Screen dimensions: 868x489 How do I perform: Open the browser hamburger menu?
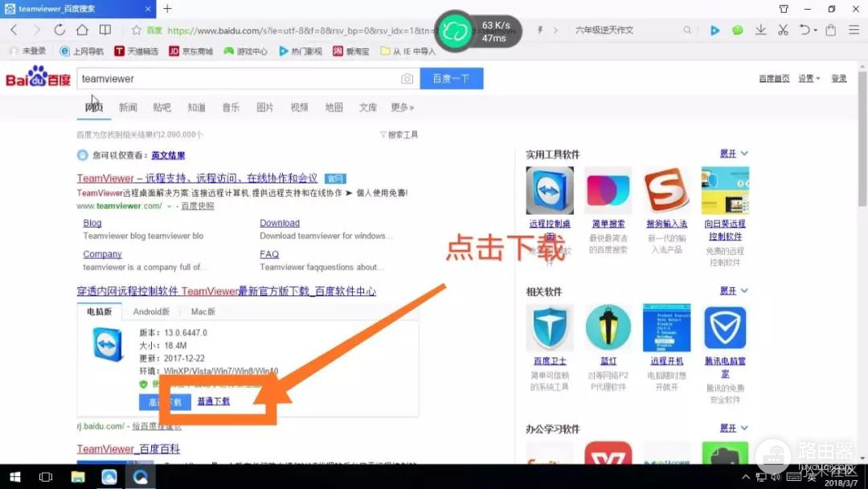point(854,30)
